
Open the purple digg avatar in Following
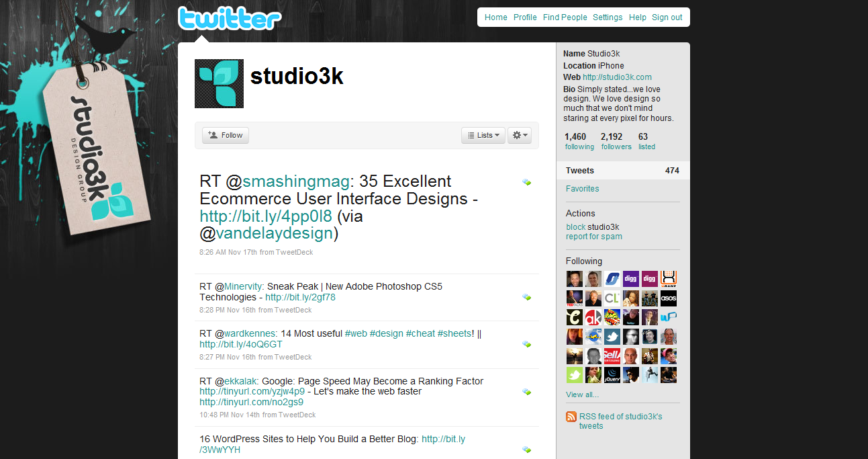pyautogui.click(x=631, y=279)
